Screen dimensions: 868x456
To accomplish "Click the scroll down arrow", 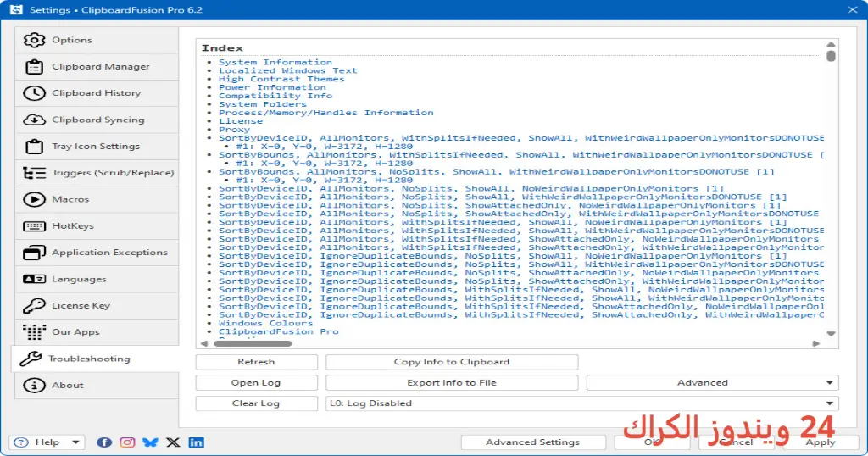I will [x=831, y=334].
